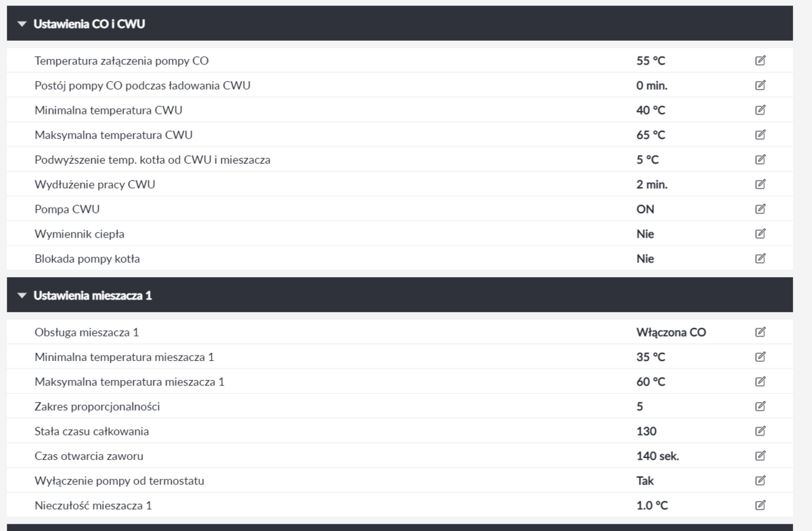Edit Stała czasu całkowania value
The width and height of the screenshot is (812, 531).
pyautogui.click(x=760, y=431)
